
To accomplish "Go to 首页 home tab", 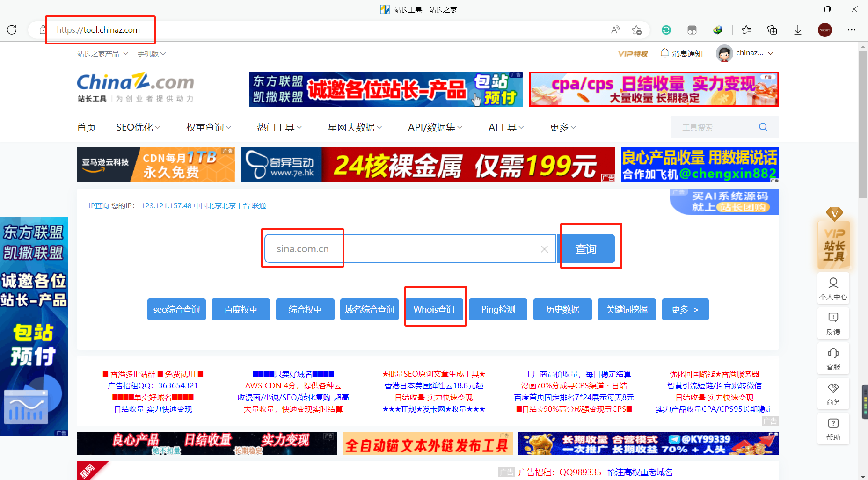I will pos(87,127).
